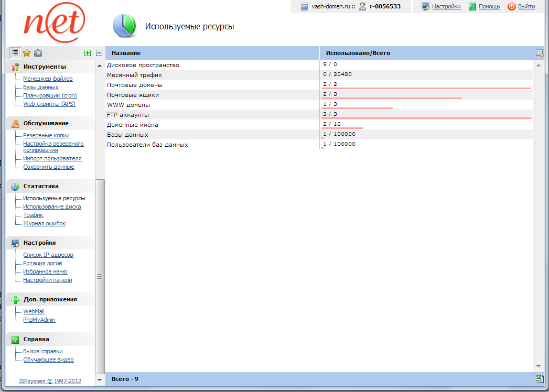Open Журнал ошибок from the sidebar
The height and width of the screenshot is (392, 549).
[x=44, y=223]
